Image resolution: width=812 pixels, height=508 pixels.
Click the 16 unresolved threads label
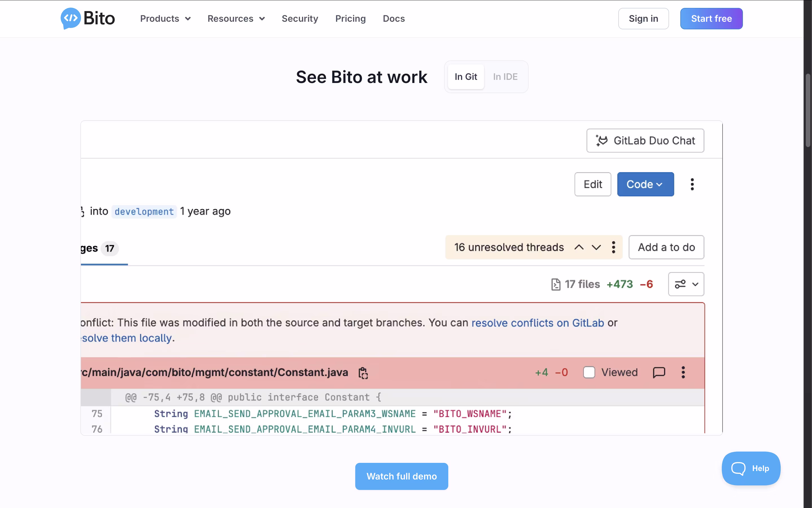tap(509, 247)
